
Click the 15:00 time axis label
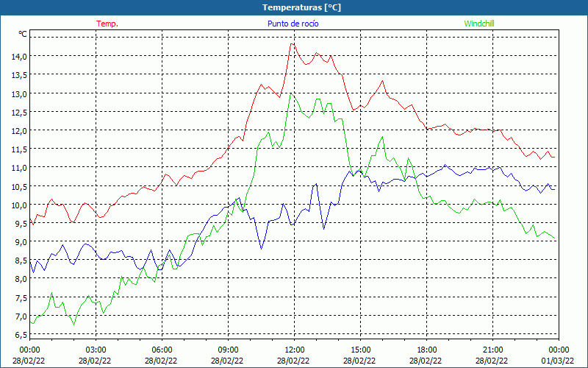point(360,350)
